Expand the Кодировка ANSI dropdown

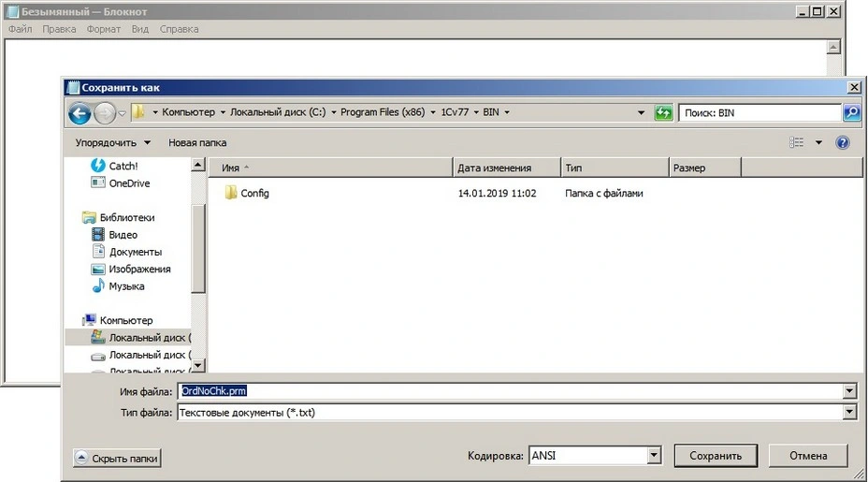(x=654, y=456)
